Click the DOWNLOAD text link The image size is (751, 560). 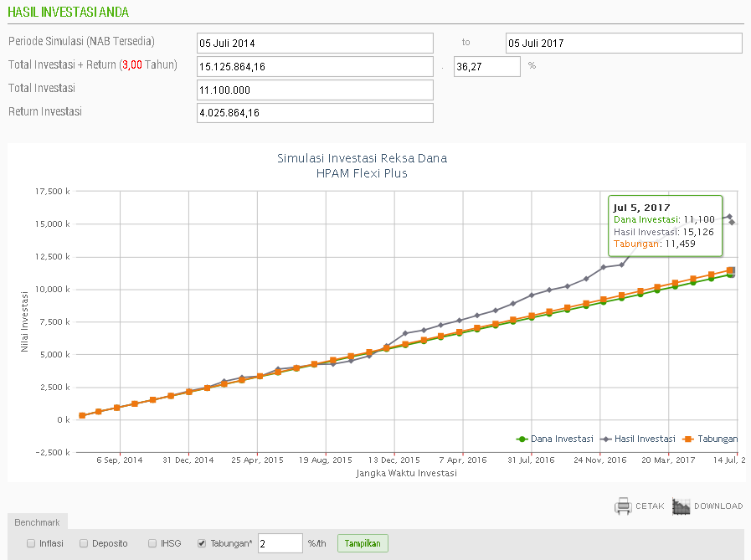point(718,506)
